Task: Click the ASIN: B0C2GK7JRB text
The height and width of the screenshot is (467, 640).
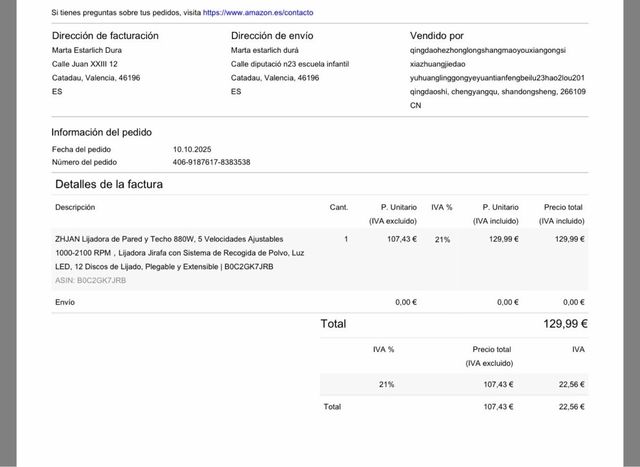Action: coord(90,281)
